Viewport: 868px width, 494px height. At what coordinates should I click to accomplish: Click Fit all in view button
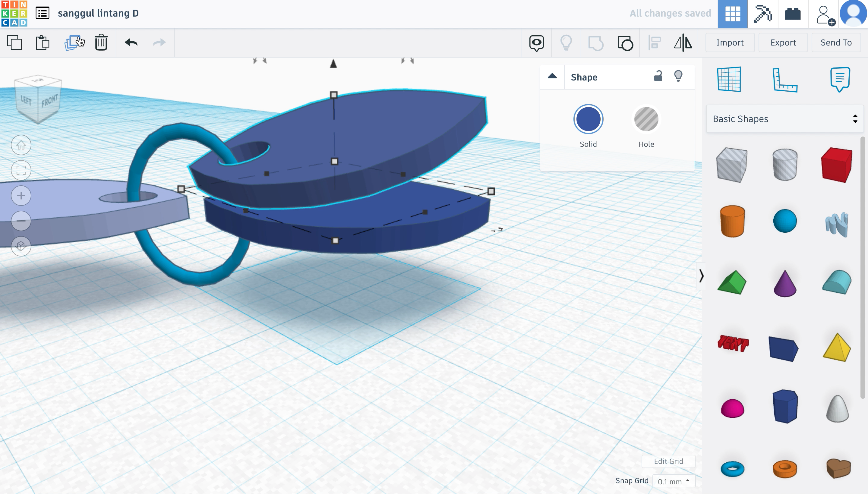pos(21,170)
